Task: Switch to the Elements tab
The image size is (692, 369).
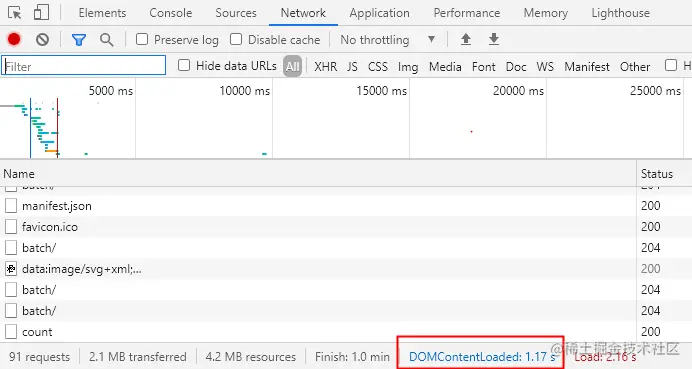Action: click(102, 13)
